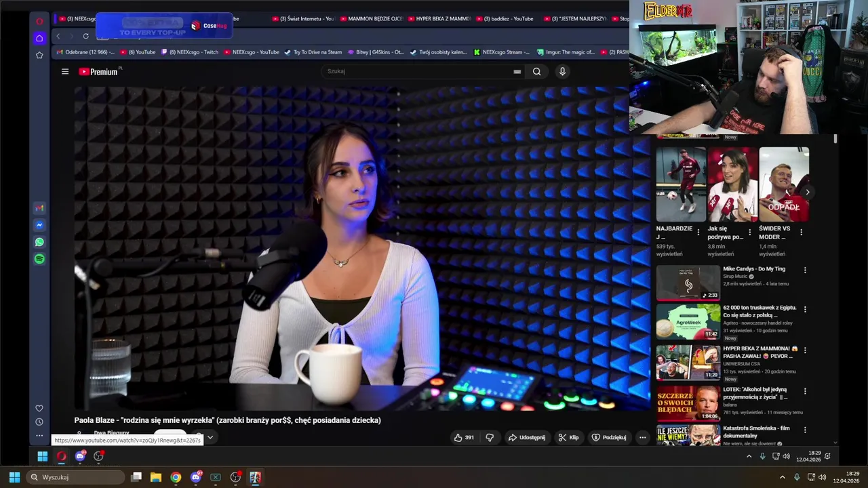Click the search magnifier button

point(536,71)
